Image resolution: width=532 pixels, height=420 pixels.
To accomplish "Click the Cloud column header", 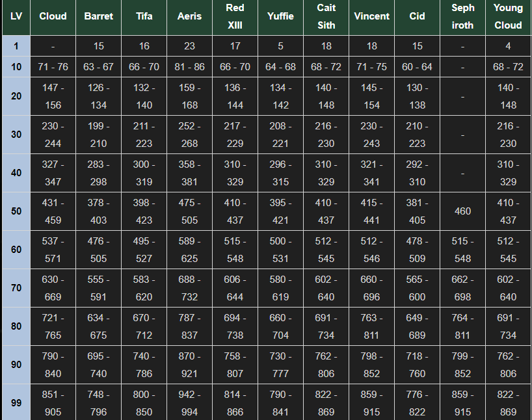I will (53, 16).
